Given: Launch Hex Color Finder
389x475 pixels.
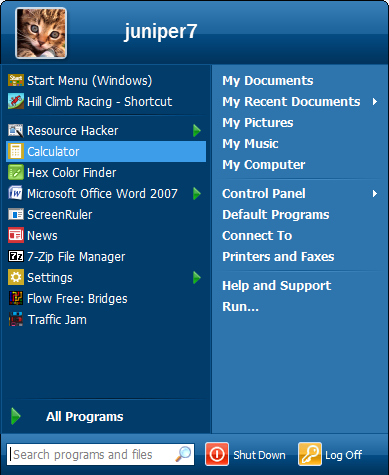Looking at the screenshot, I should point(106,172).
